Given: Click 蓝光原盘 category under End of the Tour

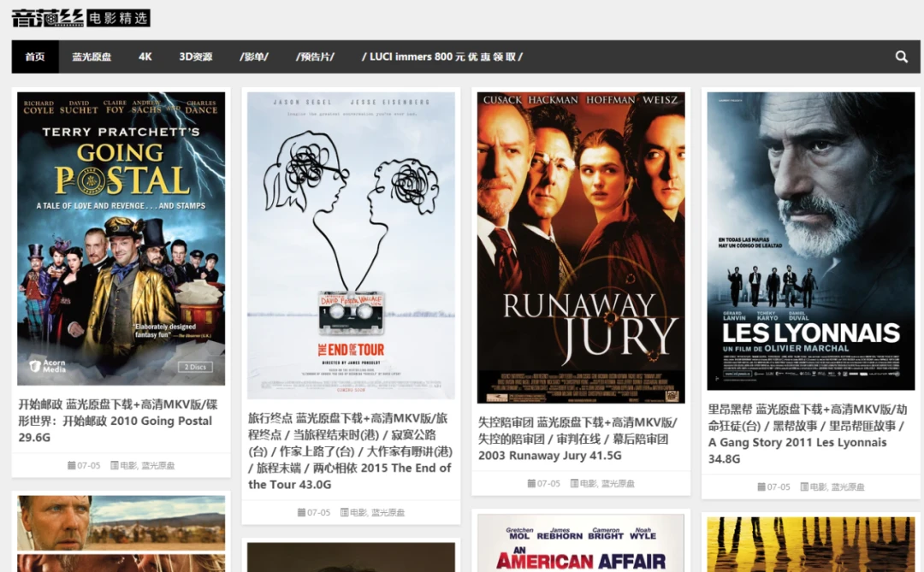Looking at the screenshot, I should [x=388, y=512].
